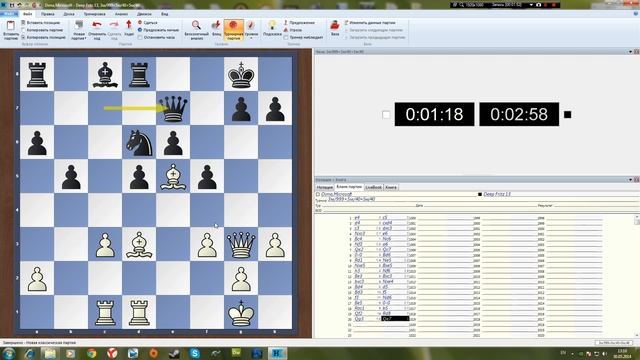Click Paste position item

click(x=41, y=22)
